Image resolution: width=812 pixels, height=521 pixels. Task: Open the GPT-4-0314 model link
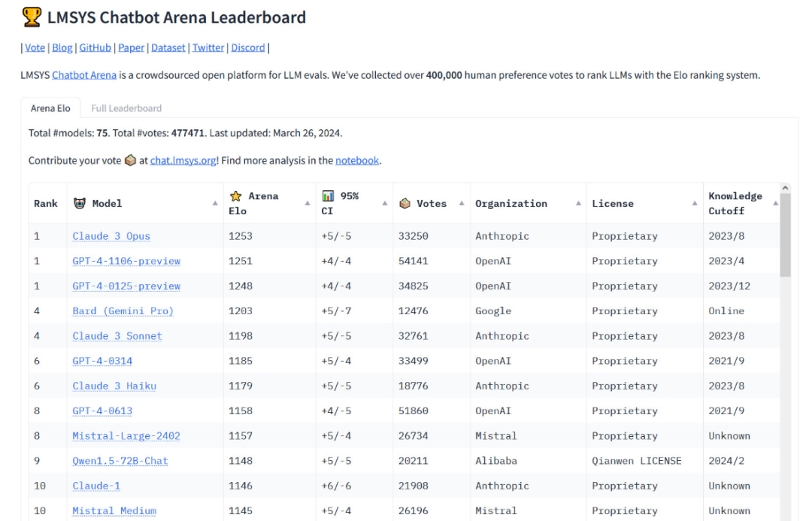click(102, 361)
